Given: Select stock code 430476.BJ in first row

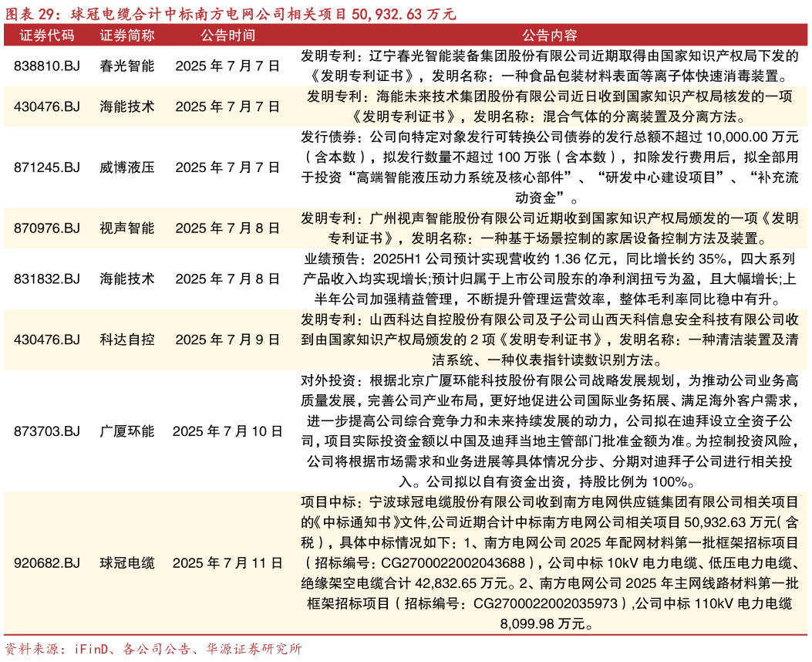Looking at the screenshot, I should 49,107.
